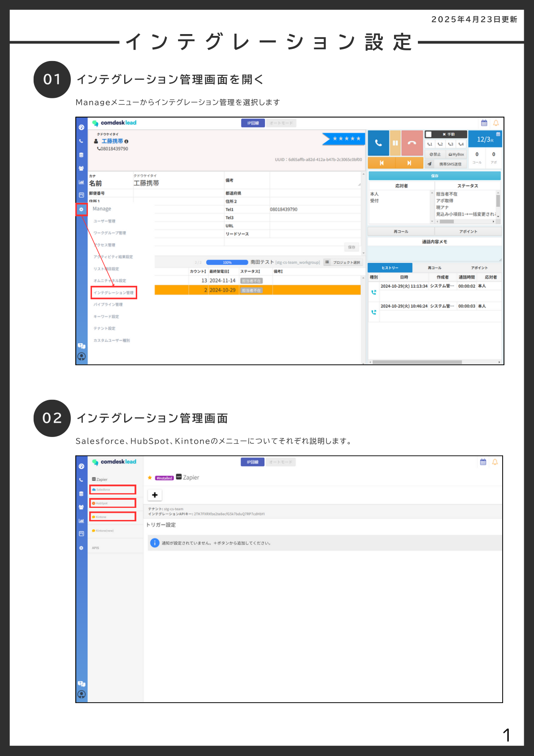This screenshot has width=534, height=756.
Task: Open the user profile icon in step 01 sidebar
Action: pyautogui.click(x=81, y=357)
